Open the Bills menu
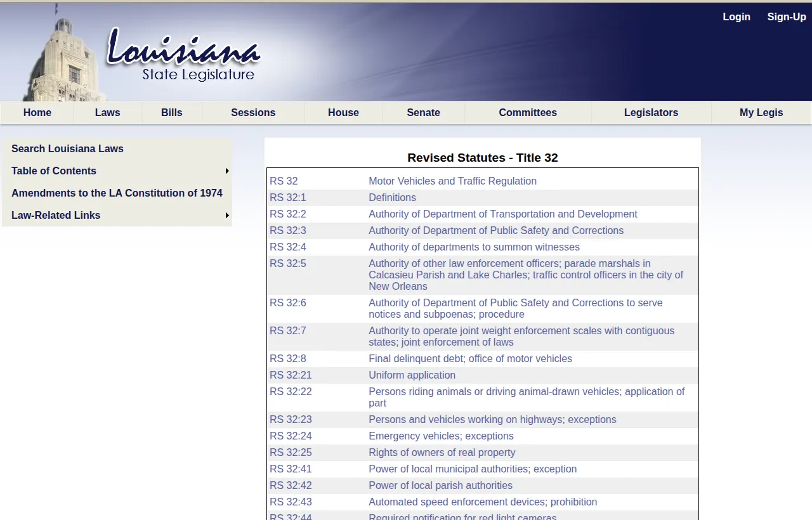The height and width of the screenshot is (520, 812). (171, 112)
